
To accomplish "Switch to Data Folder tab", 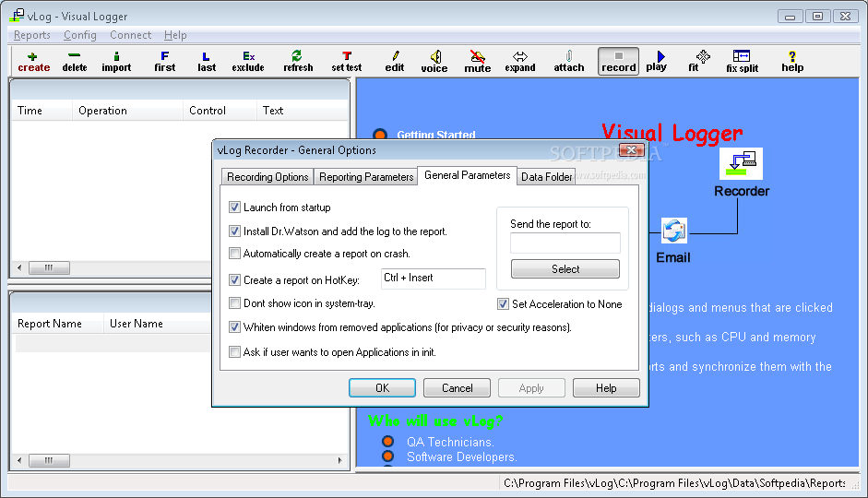I will click(x=546, y=176).
